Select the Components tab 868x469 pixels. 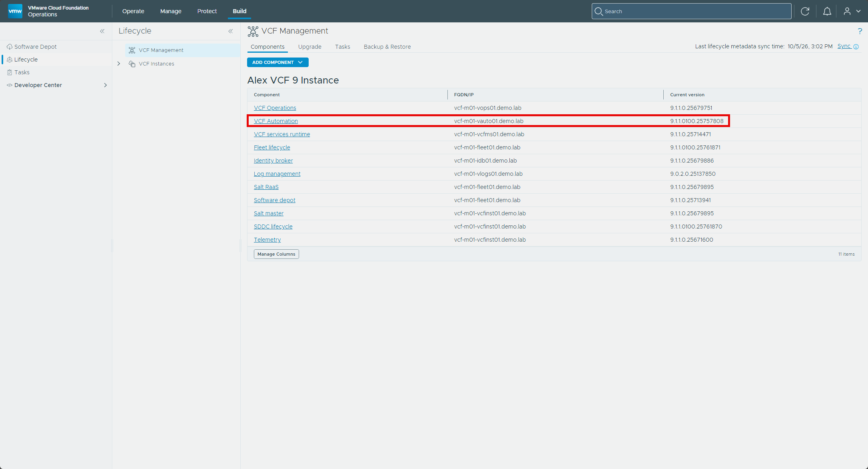267,47
